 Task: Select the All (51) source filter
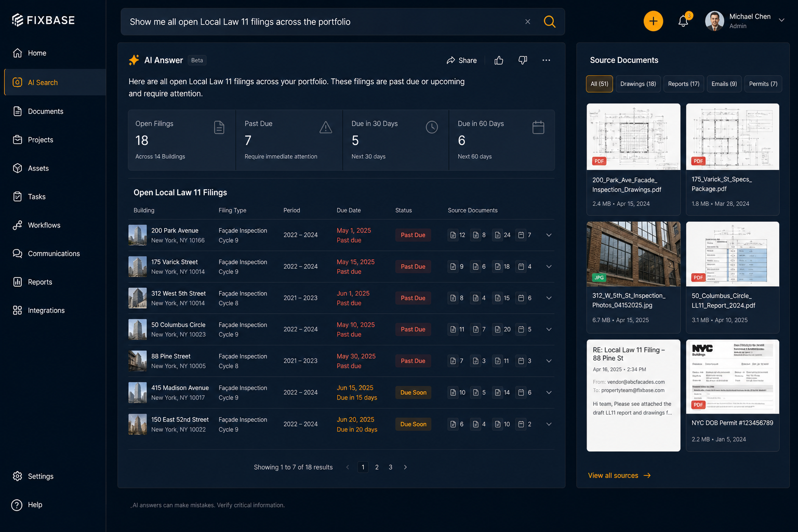pyautogui.click(x=600, y=84)
